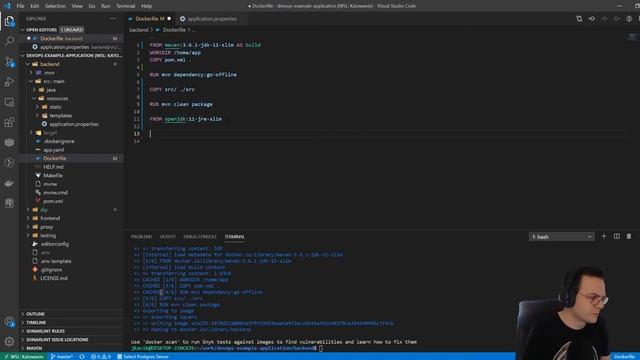Open the File menu
The image size is (640, 360).
pos(20,6)
